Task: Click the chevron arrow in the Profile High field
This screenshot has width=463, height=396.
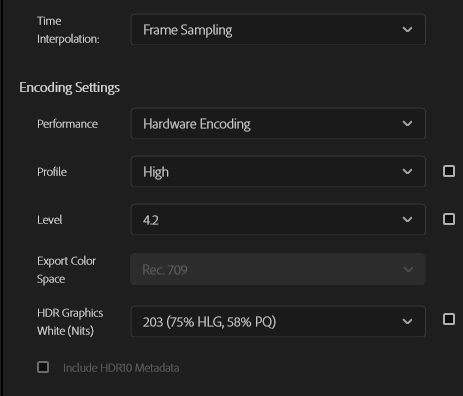Action: (x=407, y=172)
